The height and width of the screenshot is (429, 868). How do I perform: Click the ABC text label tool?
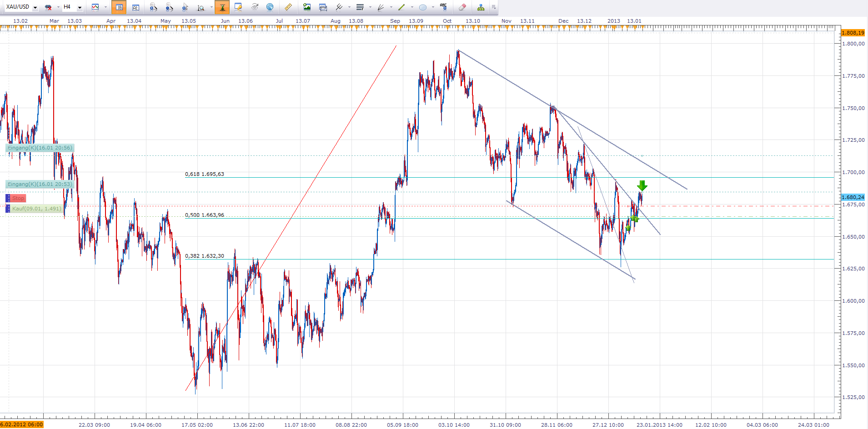tap(443, 7)
